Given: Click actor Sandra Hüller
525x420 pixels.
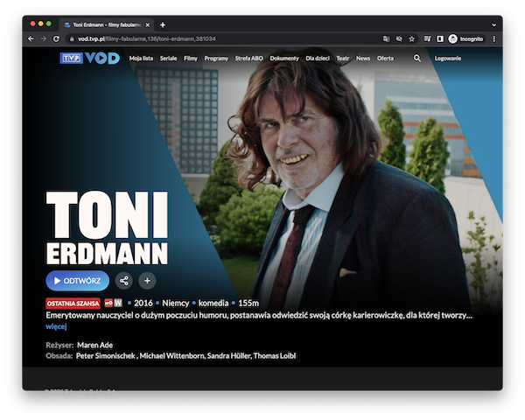Looking at the screenshot, I should pos(228,356).
